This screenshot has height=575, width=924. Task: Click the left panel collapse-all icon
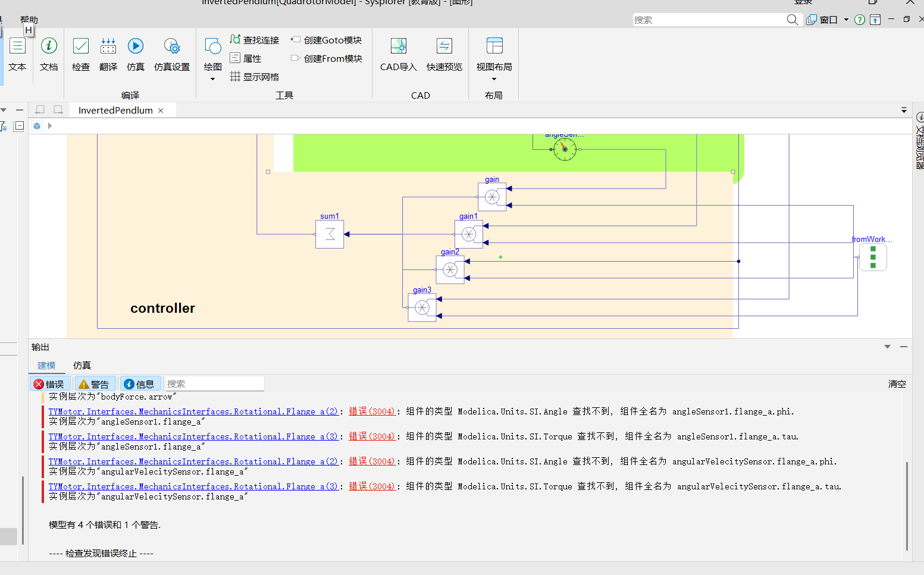click(19, 126)
